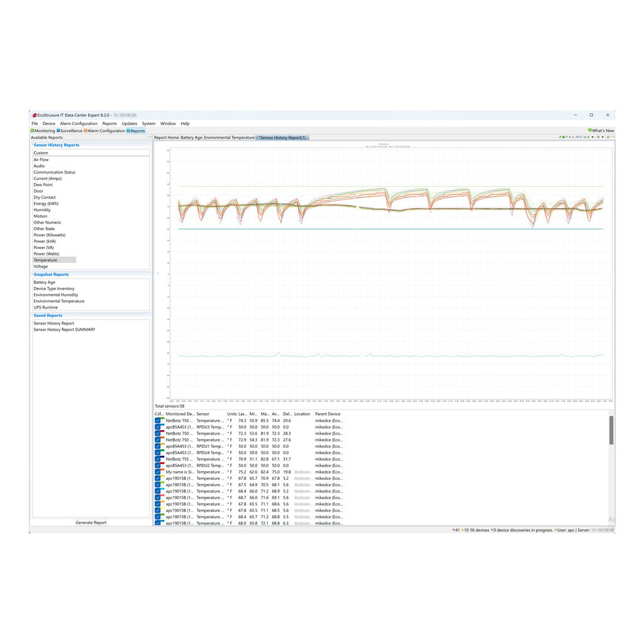Open the System menu
Viewport: 644px width, 644px height.
click(x=148, y=124)
